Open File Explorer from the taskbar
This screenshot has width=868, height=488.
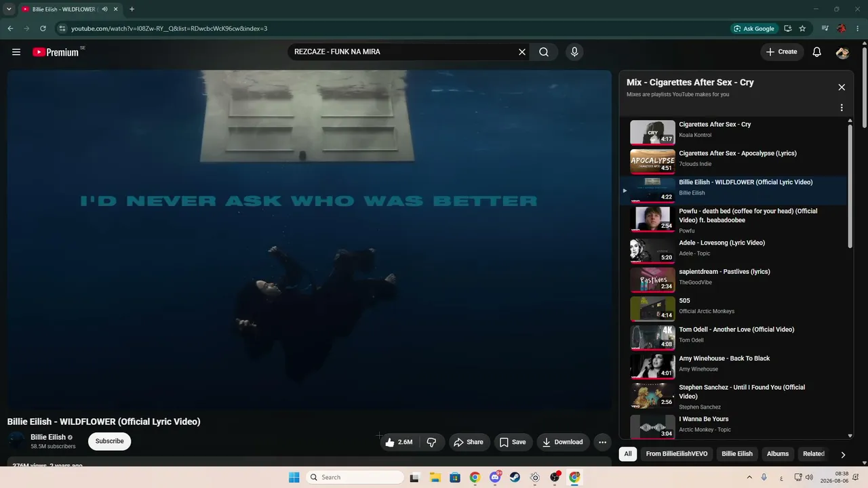click(x=434, y=477)
